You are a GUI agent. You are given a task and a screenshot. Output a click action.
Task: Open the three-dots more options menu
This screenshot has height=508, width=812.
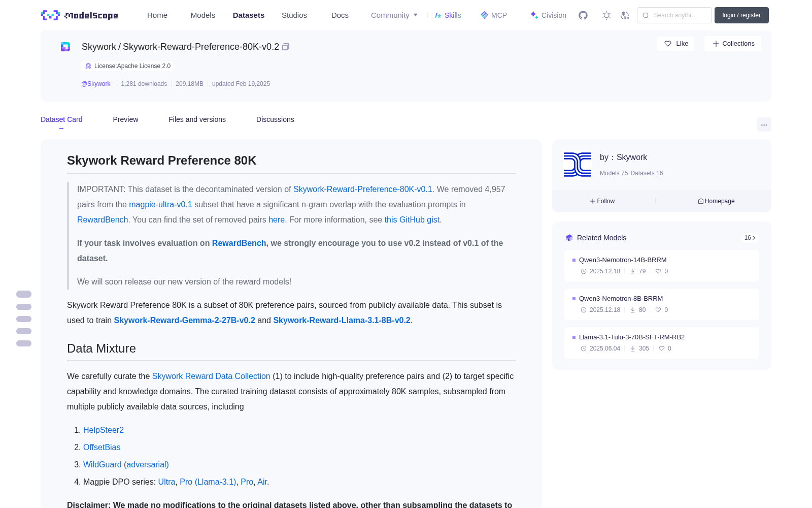pos(764,124)
